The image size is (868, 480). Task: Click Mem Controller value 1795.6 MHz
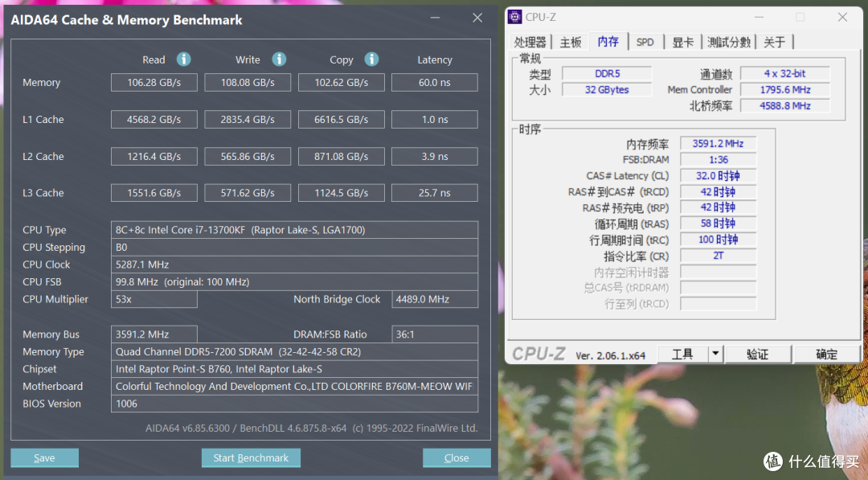785,90
